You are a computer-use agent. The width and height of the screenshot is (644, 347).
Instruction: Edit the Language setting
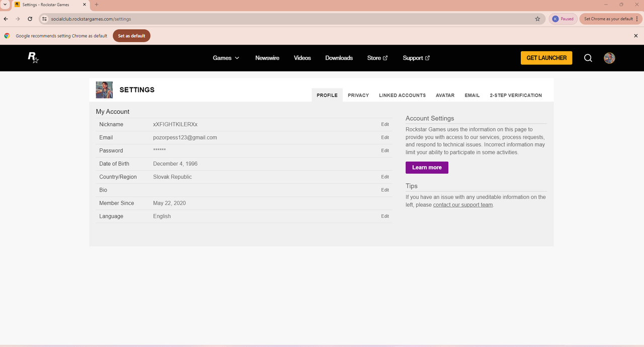385,216
